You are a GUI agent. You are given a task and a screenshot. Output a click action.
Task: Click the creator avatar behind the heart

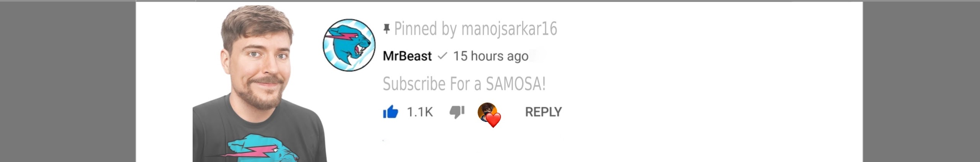tap(487, 112)
